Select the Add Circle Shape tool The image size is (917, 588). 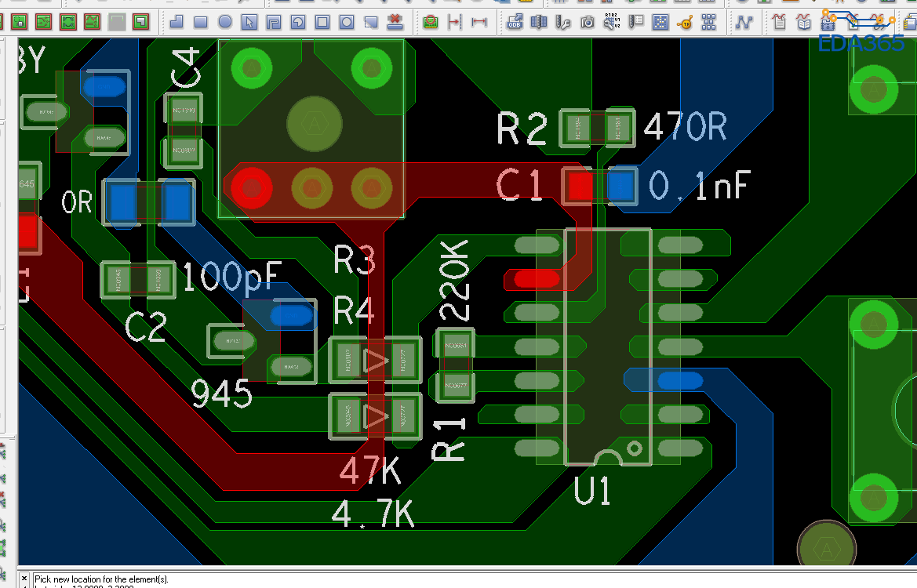click(x=224, y=22)
